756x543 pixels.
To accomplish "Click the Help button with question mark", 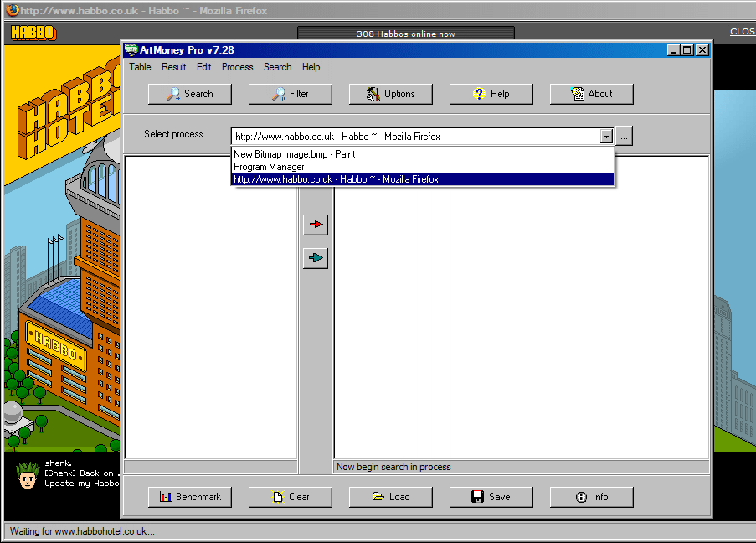I will [x=491, y=94].
